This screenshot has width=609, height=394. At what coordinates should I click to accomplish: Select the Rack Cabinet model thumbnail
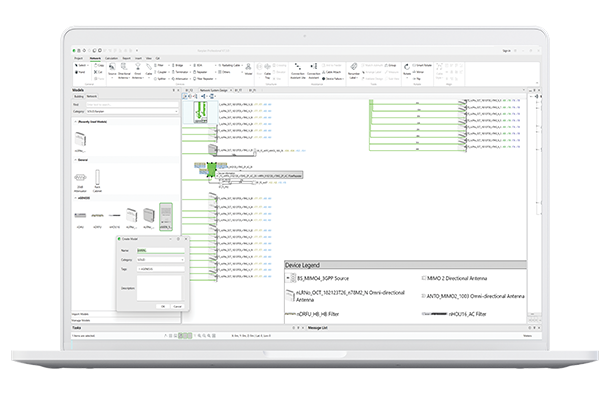[x=97, y=181]
